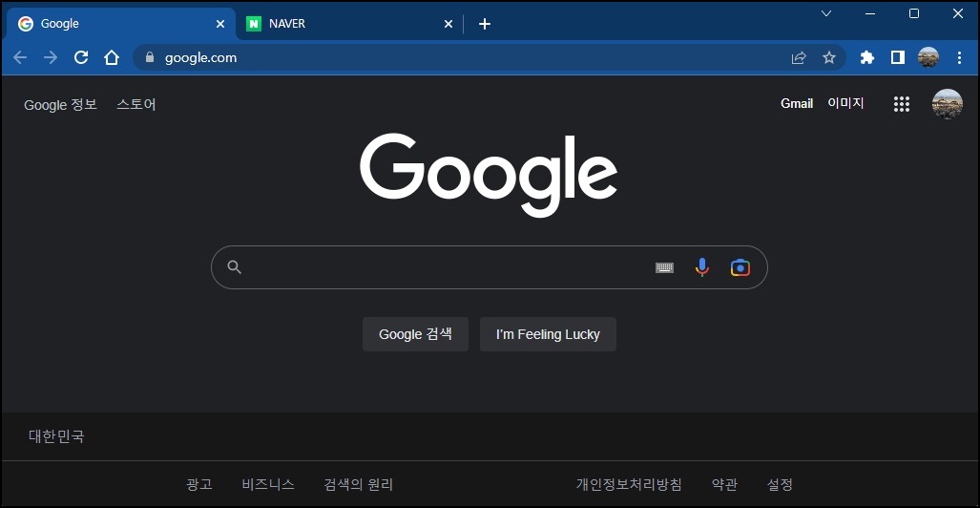Toggle the browser side panel
Viewport: 980px width, 508px height.
898,57
